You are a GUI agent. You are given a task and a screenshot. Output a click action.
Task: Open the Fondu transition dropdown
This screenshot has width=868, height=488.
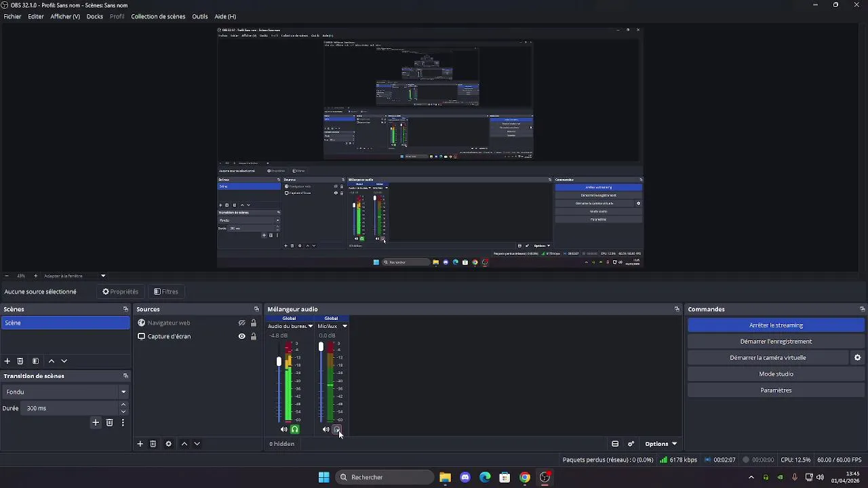pyautogui.click(x=66, y=392)
